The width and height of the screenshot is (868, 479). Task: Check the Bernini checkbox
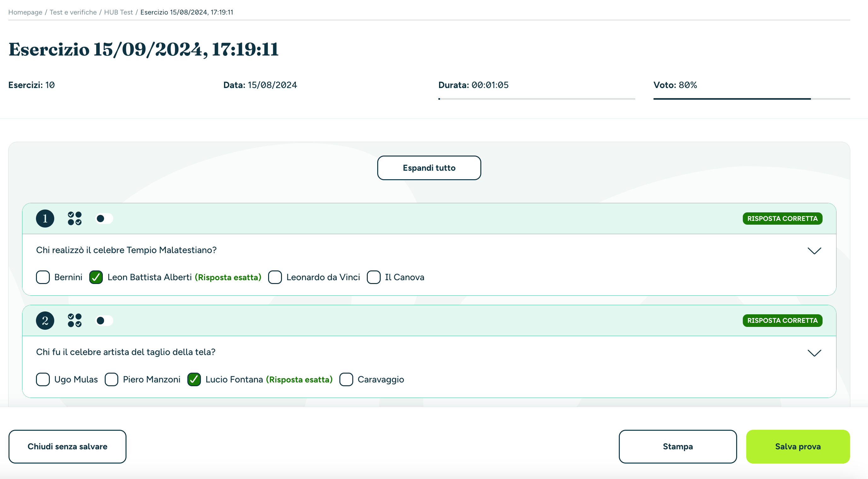click(43, 277)
